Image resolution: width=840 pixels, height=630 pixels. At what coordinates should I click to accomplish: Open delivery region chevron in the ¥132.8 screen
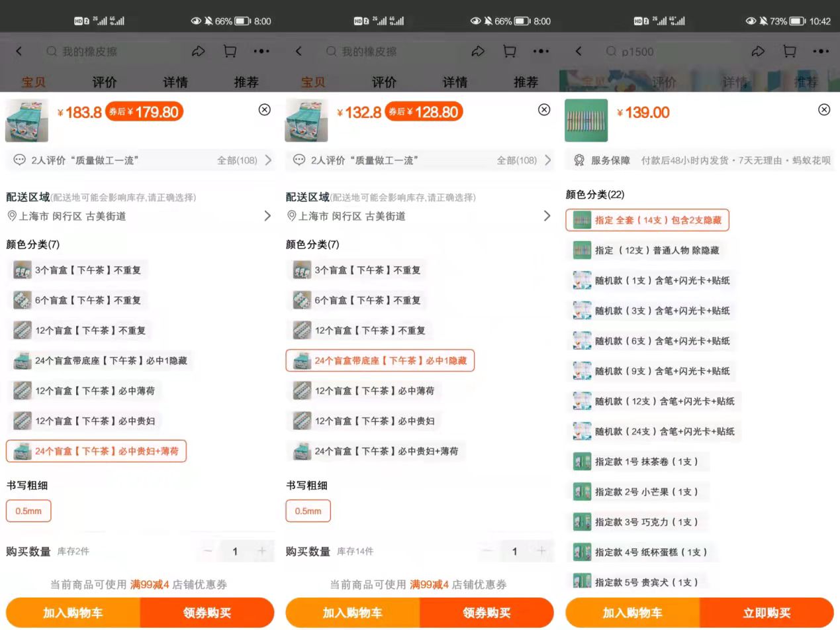(547, 216)
